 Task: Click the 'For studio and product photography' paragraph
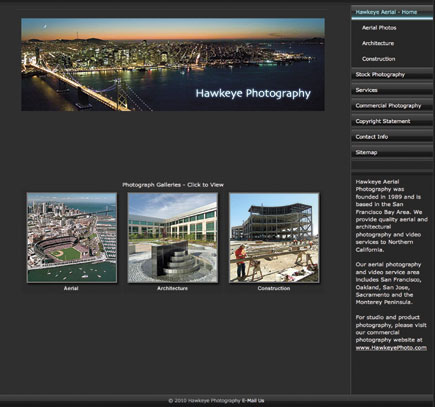pos(391,332)
